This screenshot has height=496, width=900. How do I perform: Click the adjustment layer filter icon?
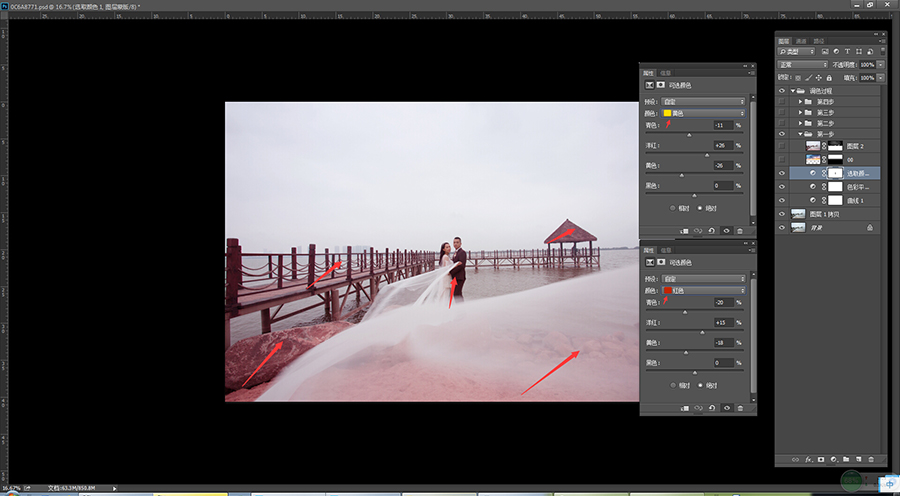836,52
